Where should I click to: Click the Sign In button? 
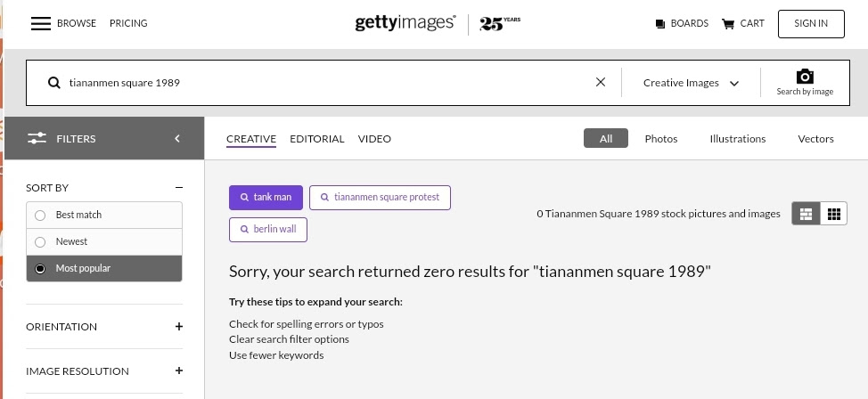point(811,24)
